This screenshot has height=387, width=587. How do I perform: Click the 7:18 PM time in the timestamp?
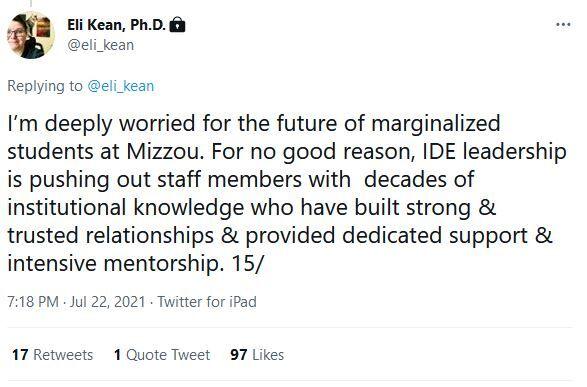click(33, 302)
